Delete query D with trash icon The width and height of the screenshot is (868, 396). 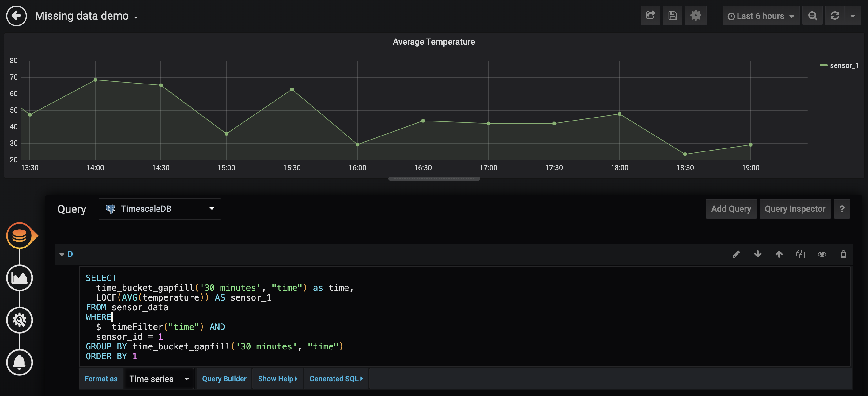pyautogui.click(x=843, y=254)
